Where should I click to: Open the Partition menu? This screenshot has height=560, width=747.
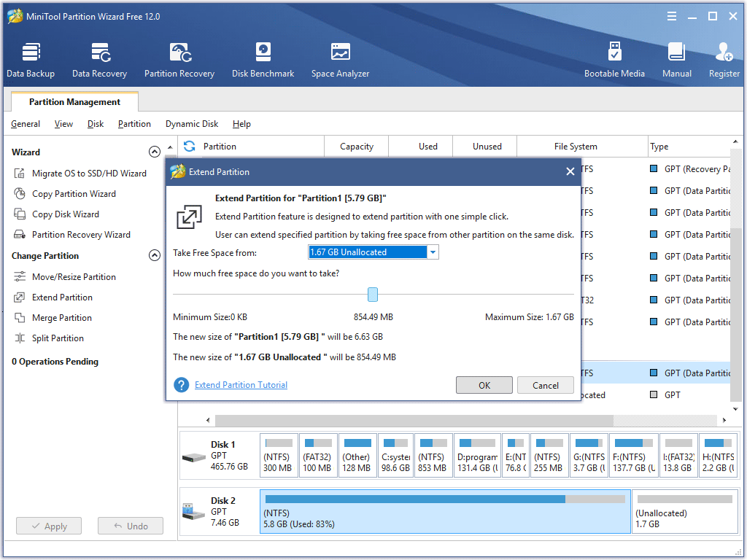(134, 124)
